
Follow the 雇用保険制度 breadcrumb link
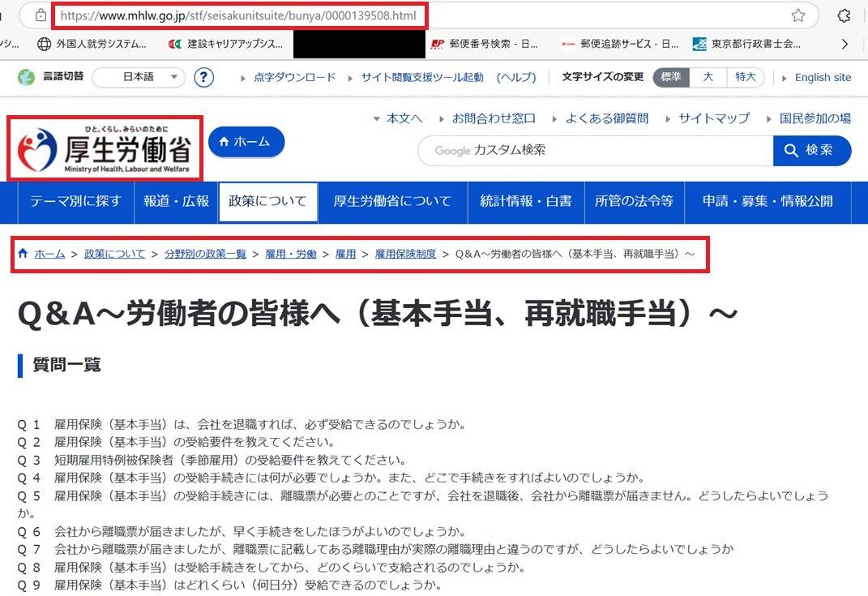tap(405, 254)
